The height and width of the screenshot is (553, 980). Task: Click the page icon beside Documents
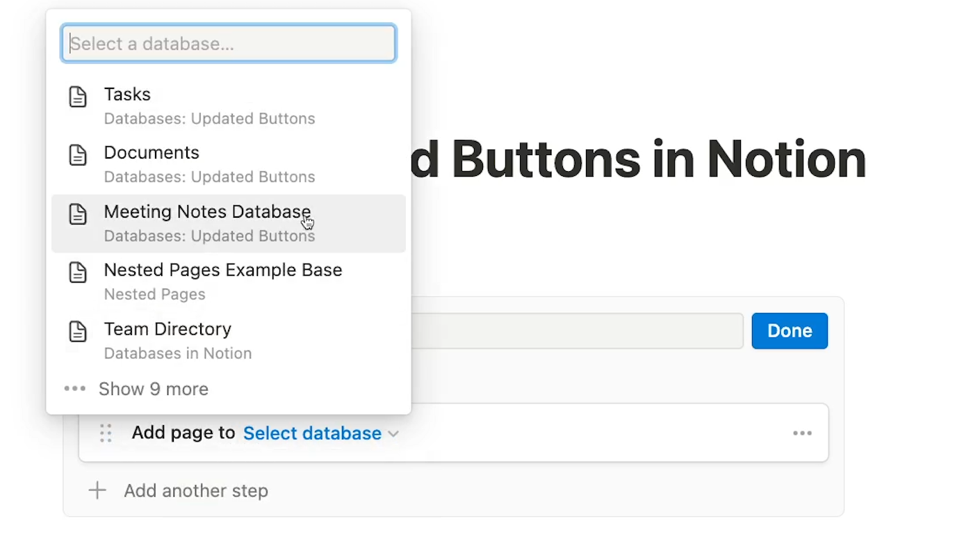pyautogui.click(x=78, y=155)
